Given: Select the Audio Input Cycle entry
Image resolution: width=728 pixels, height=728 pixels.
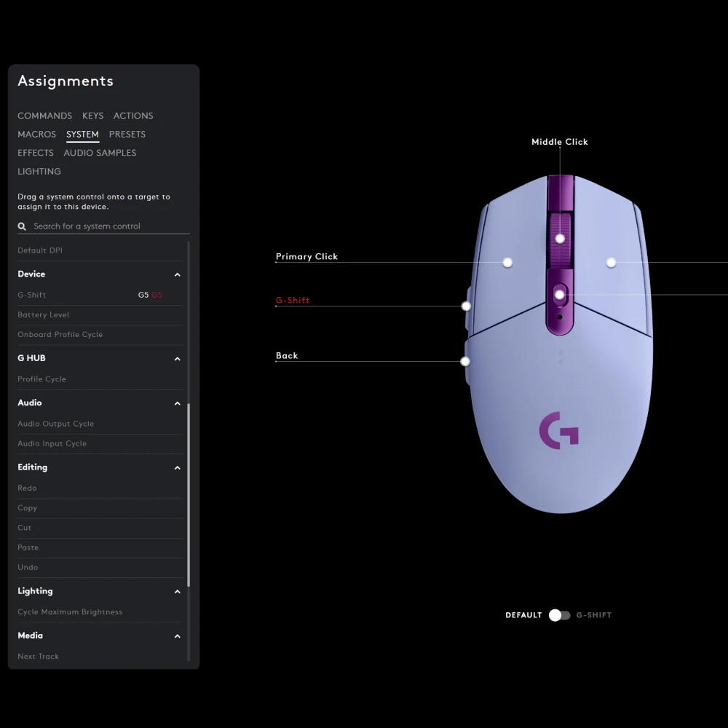Looking at the screenshot, I should tap(100, 443).
